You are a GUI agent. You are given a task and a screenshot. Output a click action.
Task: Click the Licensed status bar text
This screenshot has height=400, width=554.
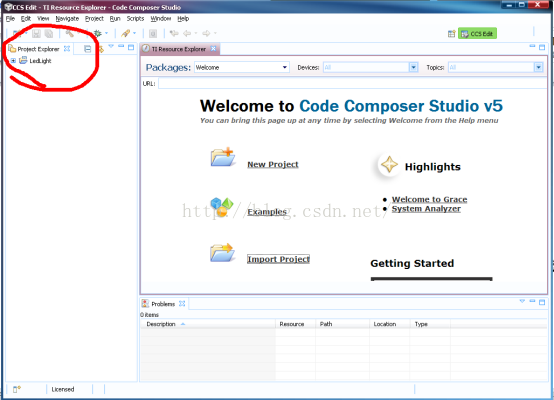point(63,389)
